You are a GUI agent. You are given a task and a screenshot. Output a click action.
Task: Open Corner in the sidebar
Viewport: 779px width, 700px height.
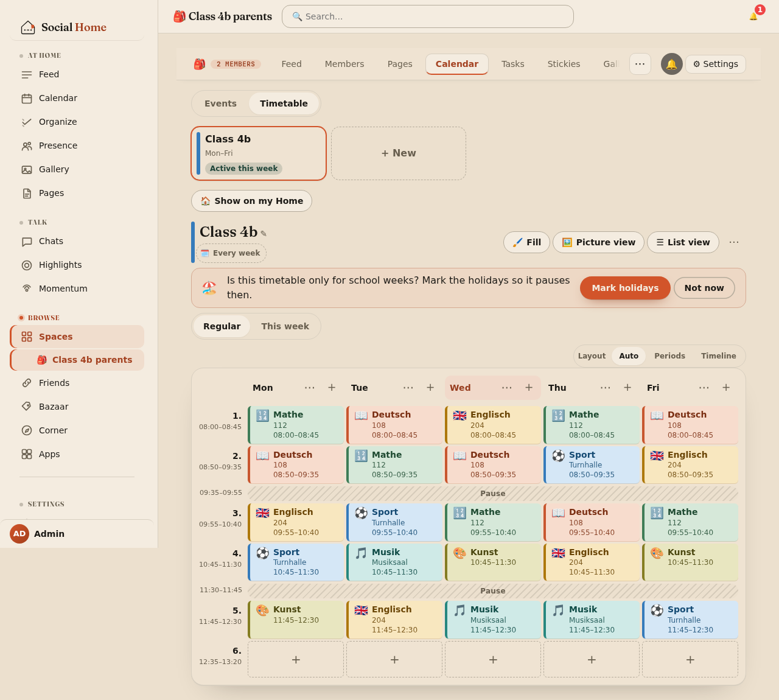pyautogui.click(x=77, y=430)
